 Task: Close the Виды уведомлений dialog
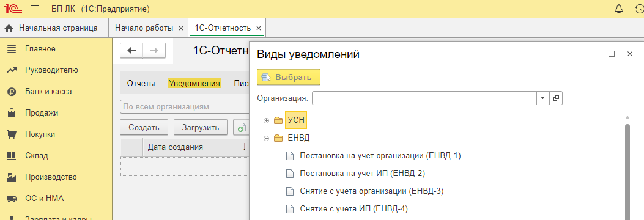pos(629,54)
